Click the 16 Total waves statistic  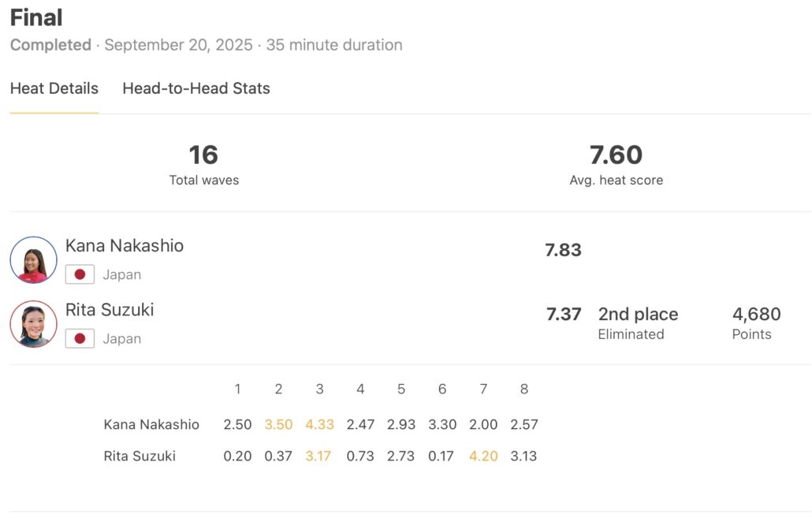pyautogui.click(x=203, y=155)
